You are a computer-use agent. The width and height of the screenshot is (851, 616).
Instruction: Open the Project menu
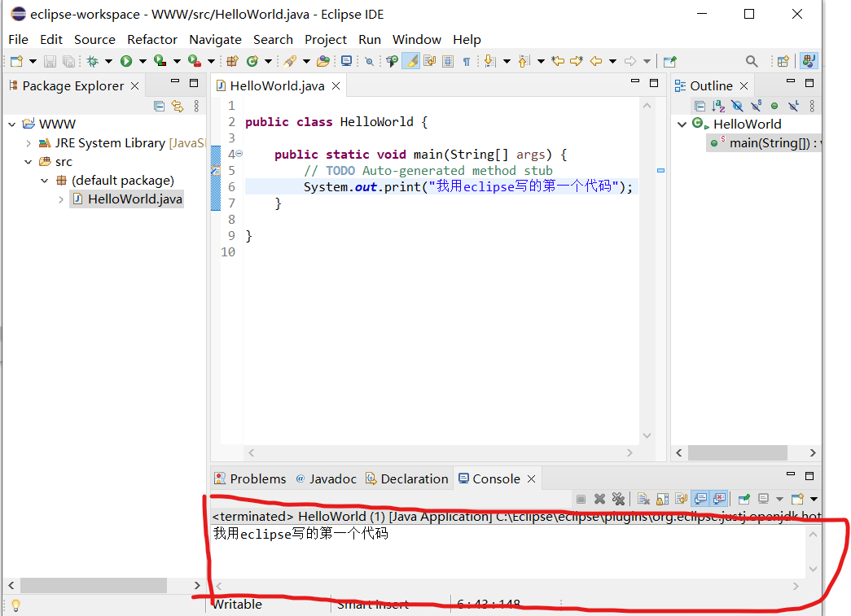326,40
